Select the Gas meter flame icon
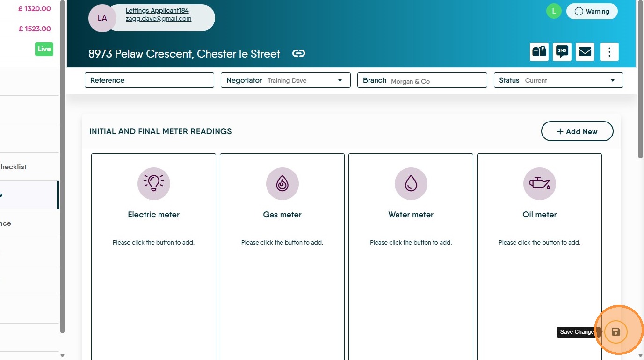The width and height of the screenshot is (644, 360). 282,184
